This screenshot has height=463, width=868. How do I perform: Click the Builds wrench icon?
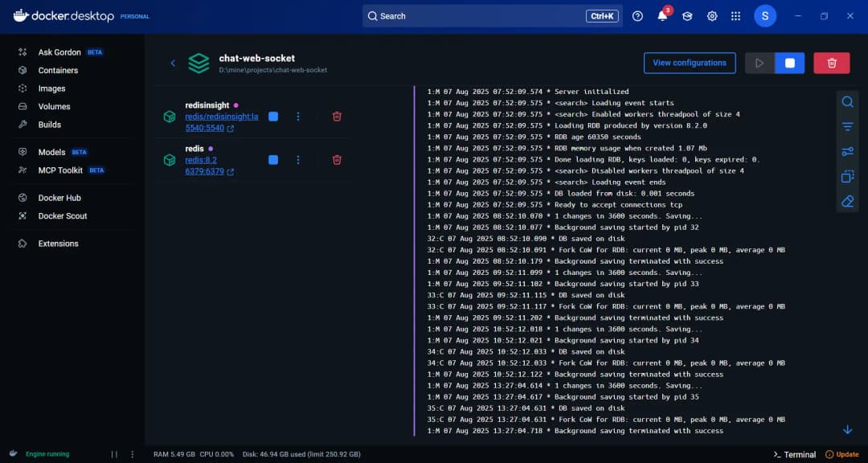point(23,125)
